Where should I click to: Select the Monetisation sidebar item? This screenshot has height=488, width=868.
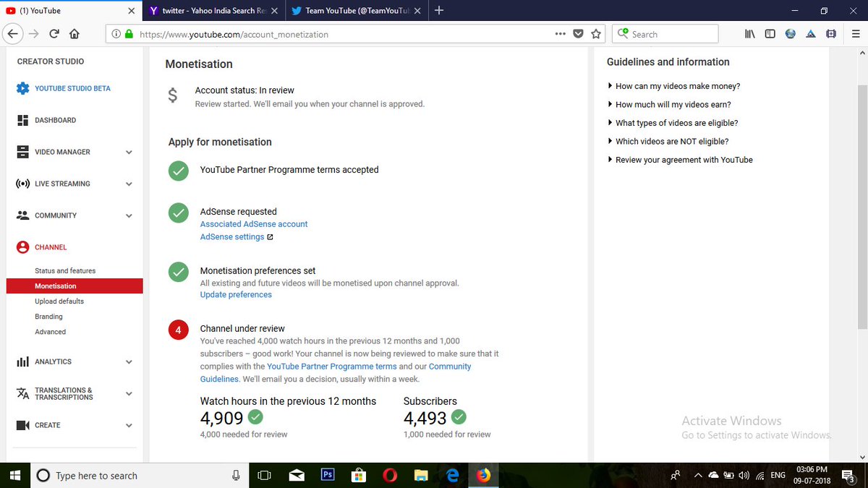click(x=75, y=286)
